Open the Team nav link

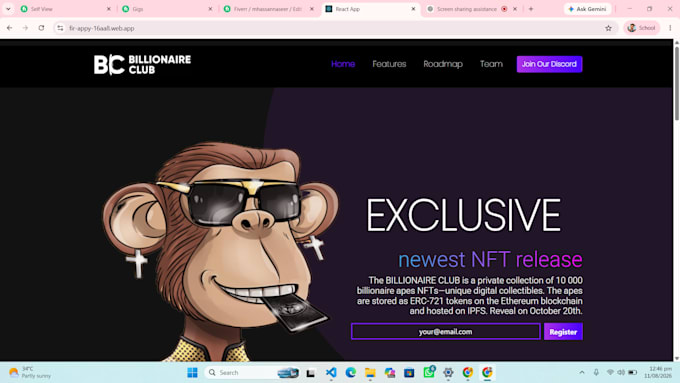(491, 64)
